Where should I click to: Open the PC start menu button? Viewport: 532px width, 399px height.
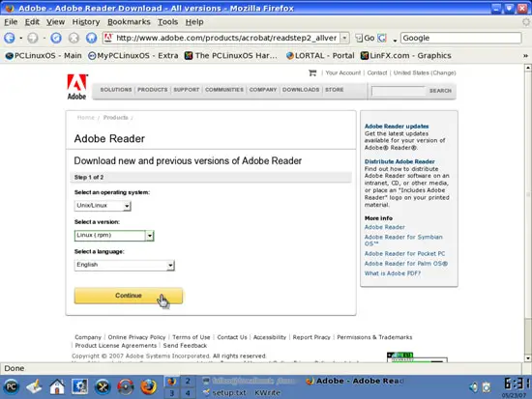pos(12,386)
